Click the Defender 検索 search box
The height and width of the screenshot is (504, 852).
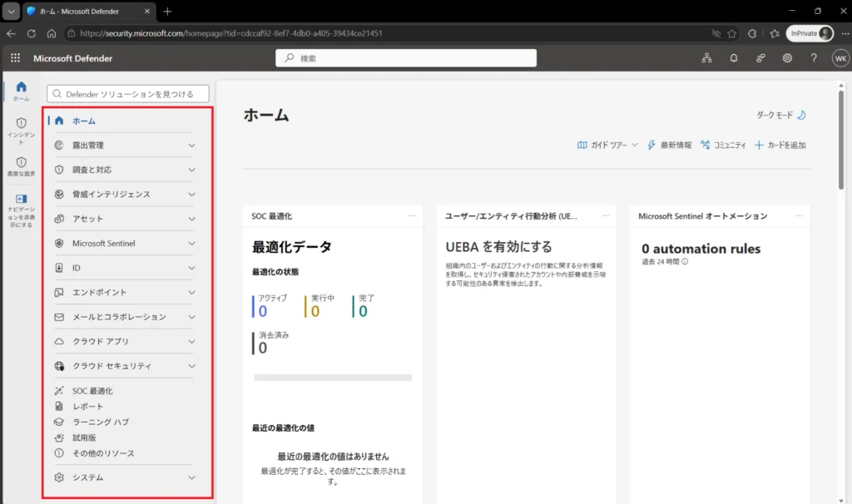pyautogui.click(x=406, y=58)
